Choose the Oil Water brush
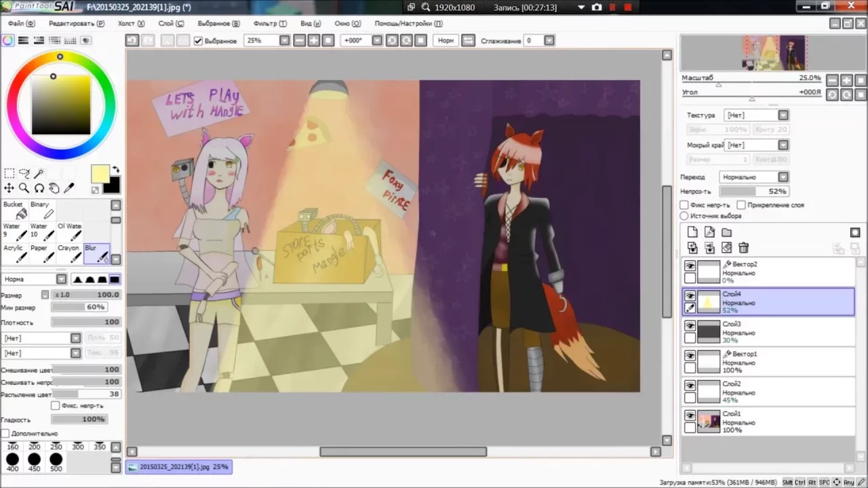The image size is (868, 488). pyautogui.click(x=69, y=232)
